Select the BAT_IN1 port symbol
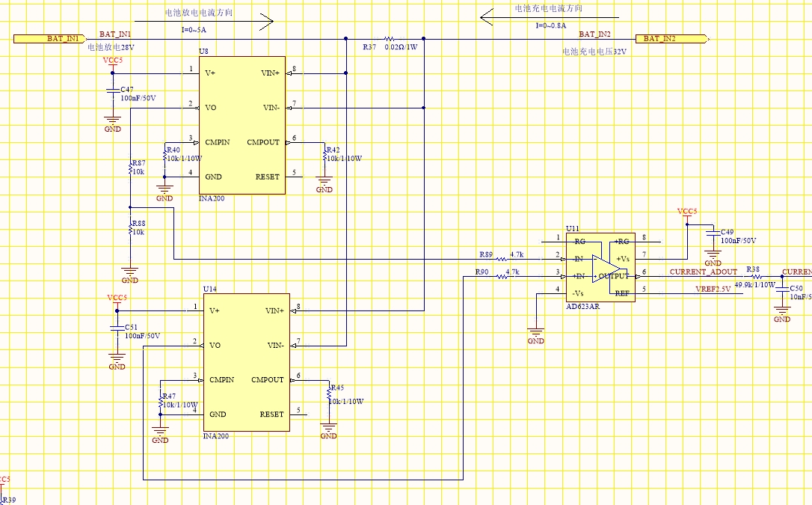Screen dimensions: 812x505 [x=49, y=39]
